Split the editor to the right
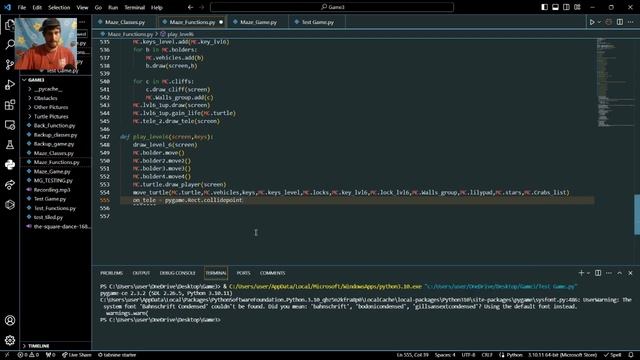Image resolution: width=640 pixels, height=360 pixels. pos(620,22)
